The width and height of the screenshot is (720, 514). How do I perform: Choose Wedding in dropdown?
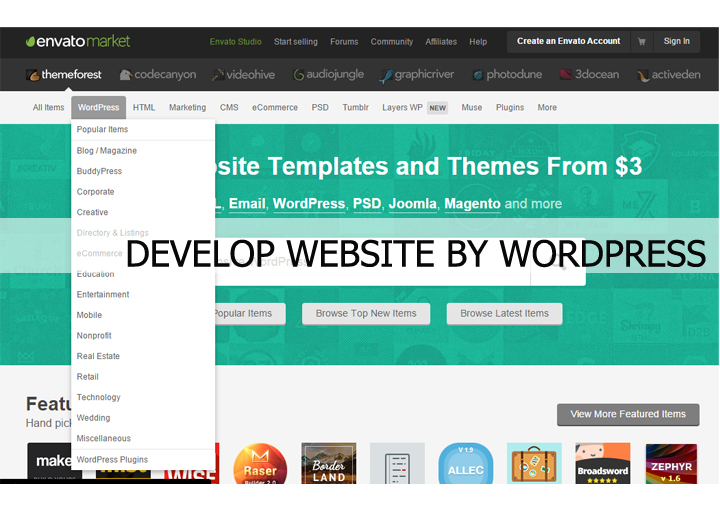[143, 418]
